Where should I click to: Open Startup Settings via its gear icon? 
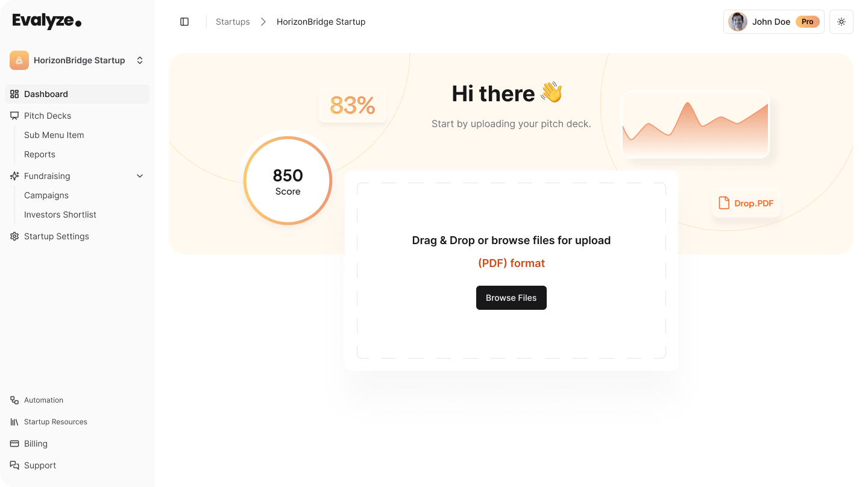coord(14,236)
